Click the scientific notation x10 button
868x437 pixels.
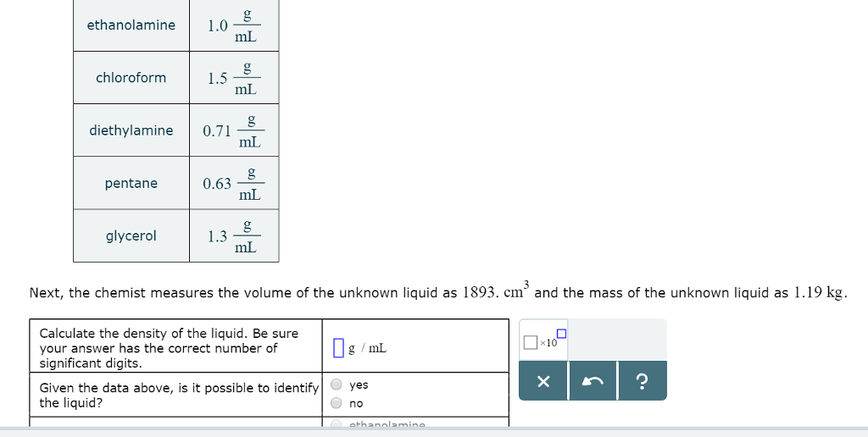pyautogui.click(x=545, y=340)
